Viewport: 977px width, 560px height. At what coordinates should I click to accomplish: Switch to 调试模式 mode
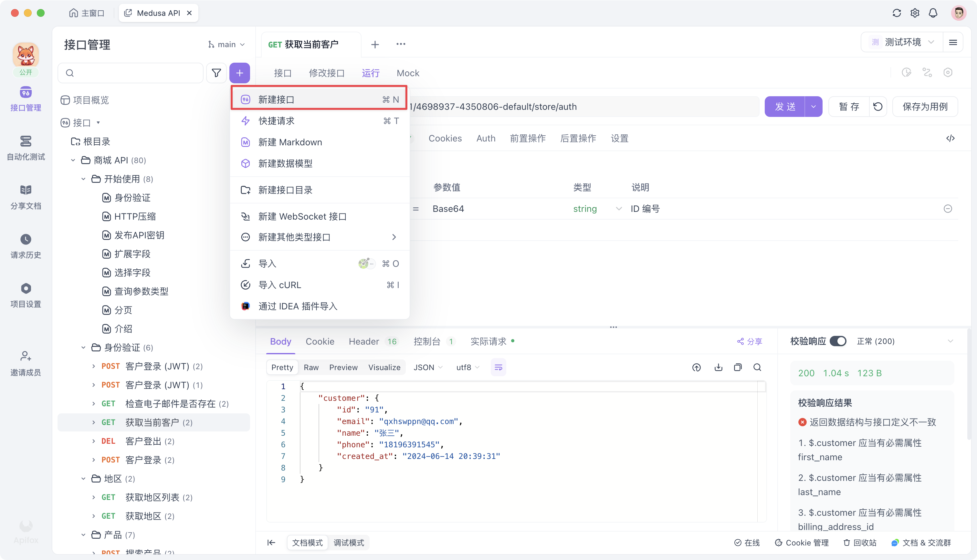349,543
